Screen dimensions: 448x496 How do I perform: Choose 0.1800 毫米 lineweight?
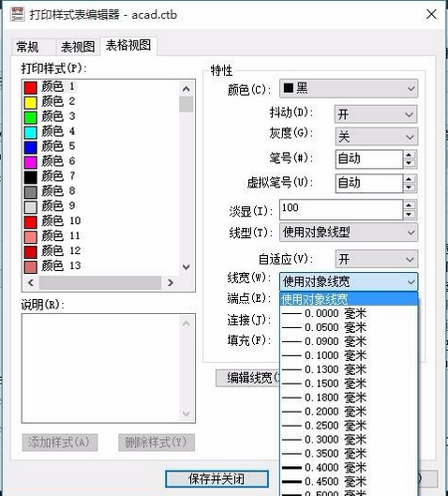pos(349,398)
